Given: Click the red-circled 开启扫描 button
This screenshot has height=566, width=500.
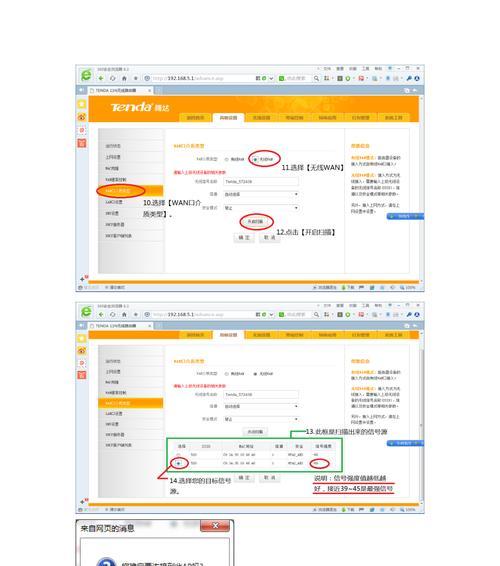Looking at the screenshot, I should 255,222.
